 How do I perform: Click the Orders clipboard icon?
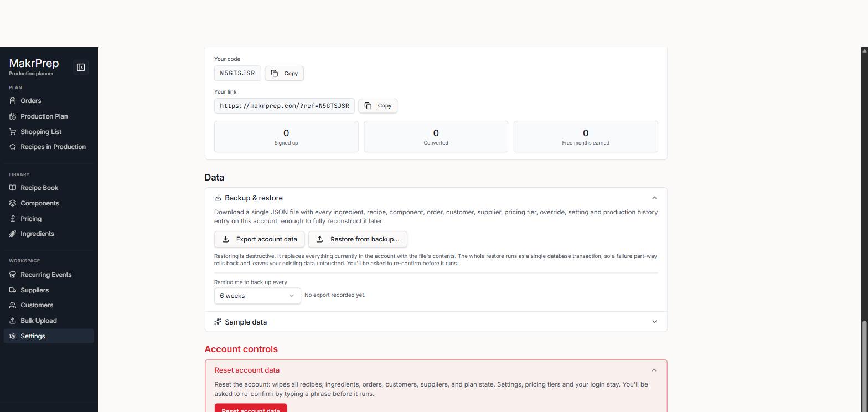[x=13, y=101]
